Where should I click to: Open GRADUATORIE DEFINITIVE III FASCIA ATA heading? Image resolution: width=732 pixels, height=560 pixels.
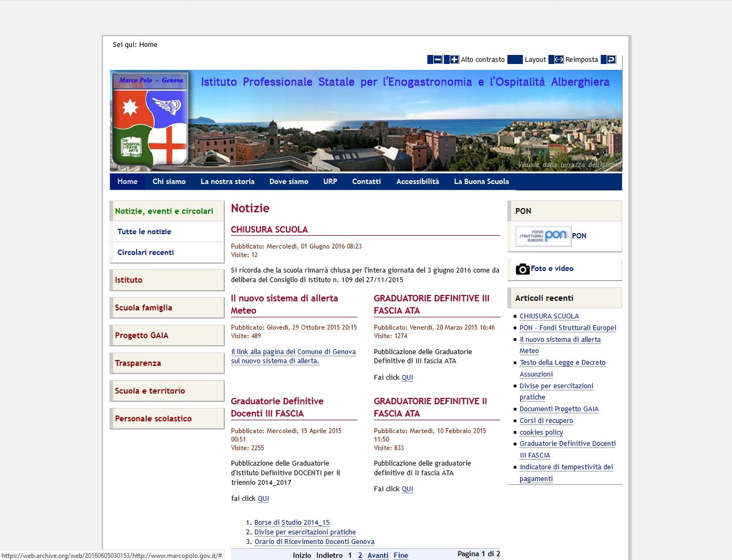(432, 304)
